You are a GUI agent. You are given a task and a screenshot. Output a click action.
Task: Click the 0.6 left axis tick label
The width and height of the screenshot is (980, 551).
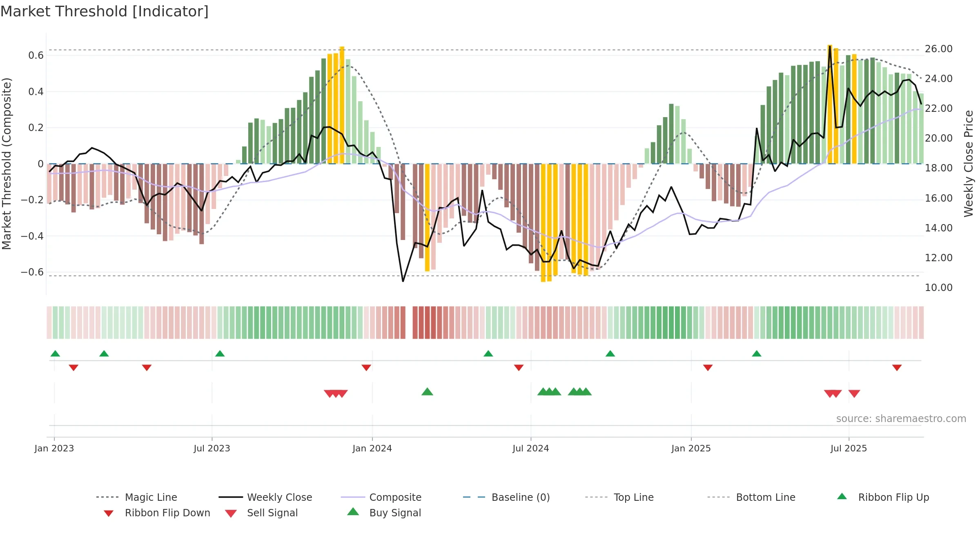pos(36,56)
